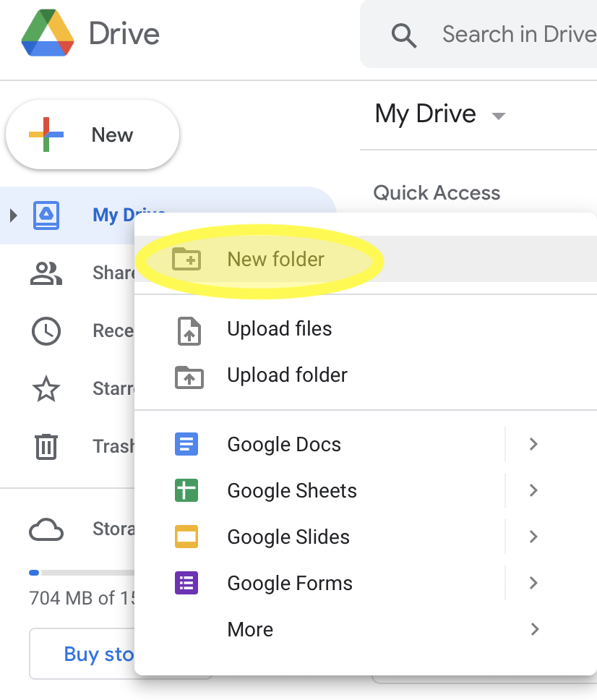This screenshot has height=700, width=597.
Task: Open the Shared with me sidebar label
Action: 113,273
